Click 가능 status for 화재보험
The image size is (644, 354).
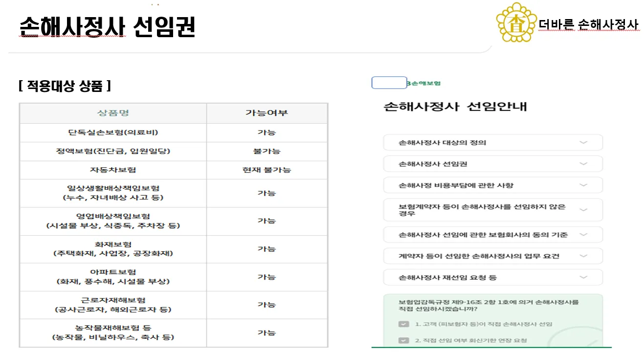click(x=267, y=249)
